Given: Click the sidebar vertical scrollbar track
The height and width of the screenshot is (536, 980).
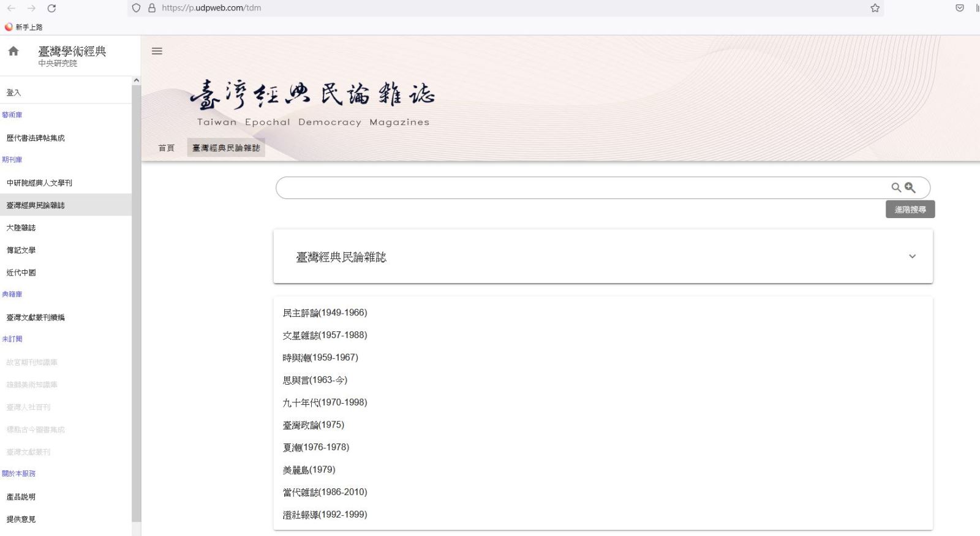Looking at the screenshot, I should pyautogui.click(x=136, y=306).
